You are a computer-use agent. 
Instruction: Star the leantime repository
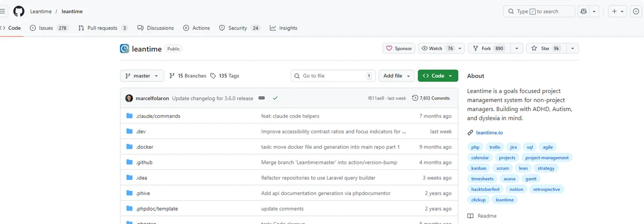546,48
